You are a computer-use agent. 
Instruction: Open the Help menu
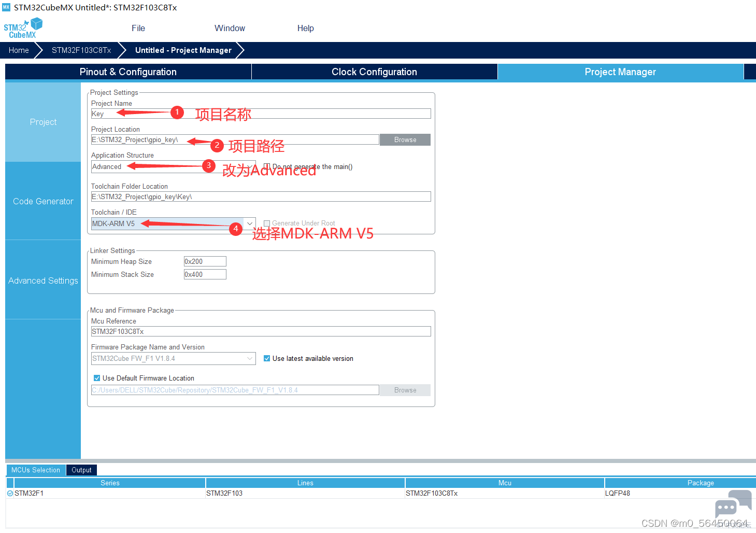click(x=306, y=28)
